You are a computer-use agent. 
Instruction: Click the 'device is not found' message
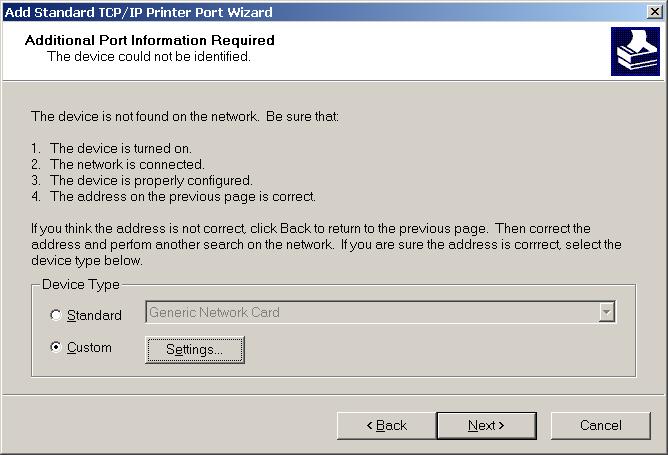click(185, 117)
